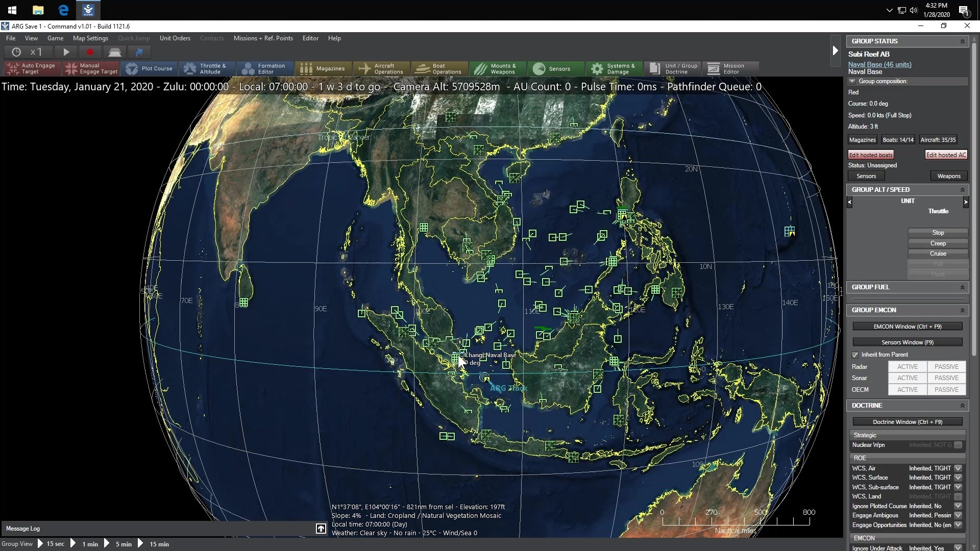The width and height of the screenshot is (980, 551).
Task: Open the Formation Editor
Action: (x=265, y=68)
